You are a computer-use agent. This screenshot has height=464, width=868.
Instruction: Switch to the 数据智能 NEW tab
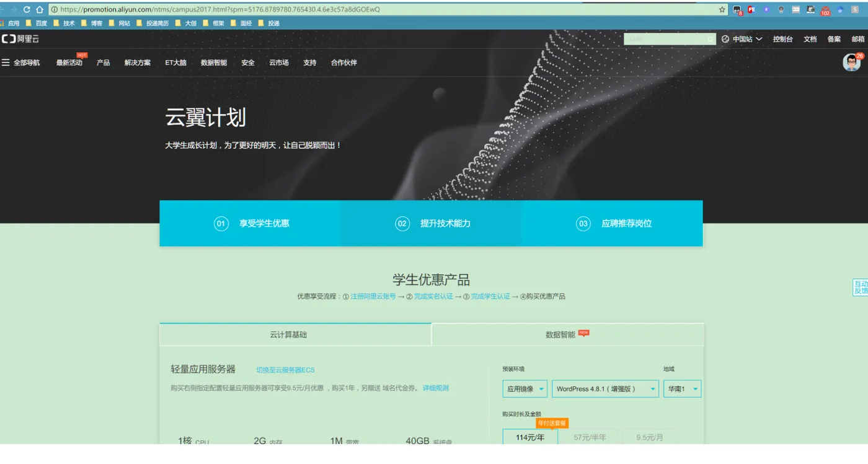click(567, 335)
